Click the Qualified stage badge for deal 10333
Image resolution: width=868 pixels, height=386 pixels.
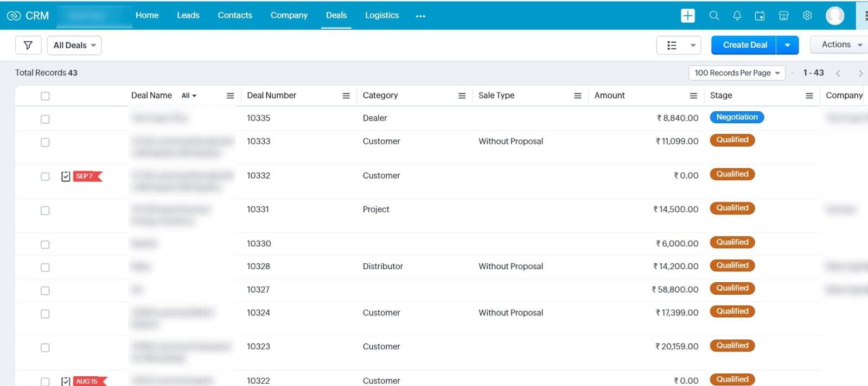pyautogui.click(x=732, y=140)
